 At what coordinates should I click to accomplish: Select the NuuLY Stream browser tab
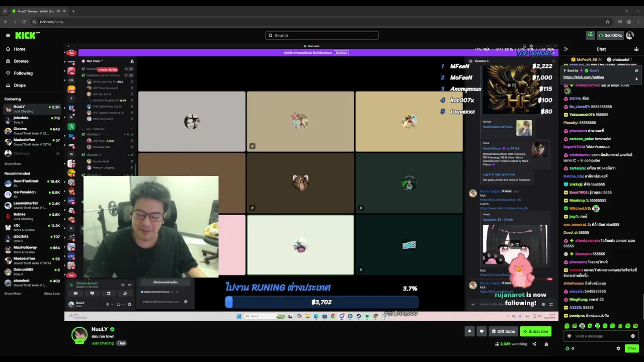(x=39, y=11)
